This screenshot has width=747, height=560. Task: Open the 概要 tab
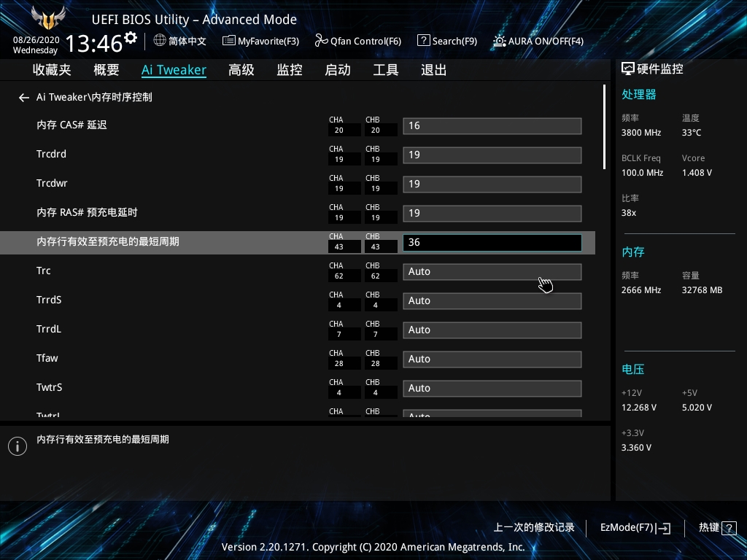point(107,70)
